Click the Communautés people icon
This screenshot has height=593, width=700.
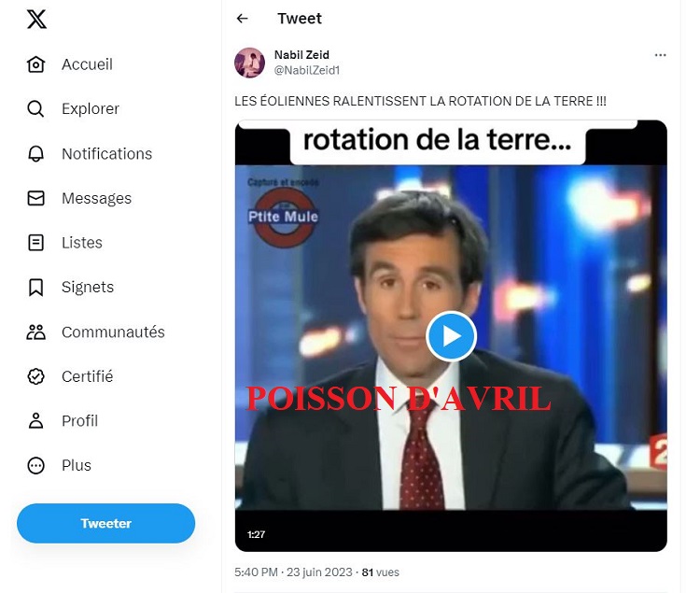pyautogui.click(x=35, y=332)
